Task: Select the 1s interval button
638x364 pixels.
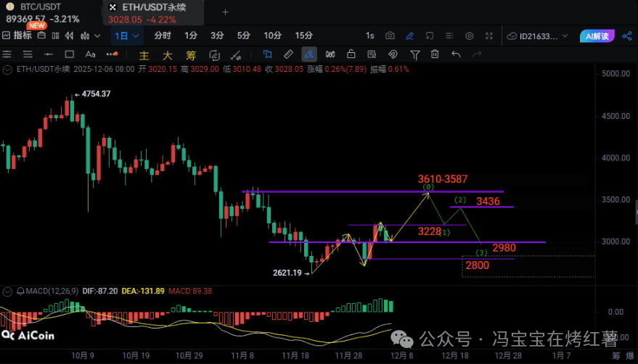Action: point(369,36)
